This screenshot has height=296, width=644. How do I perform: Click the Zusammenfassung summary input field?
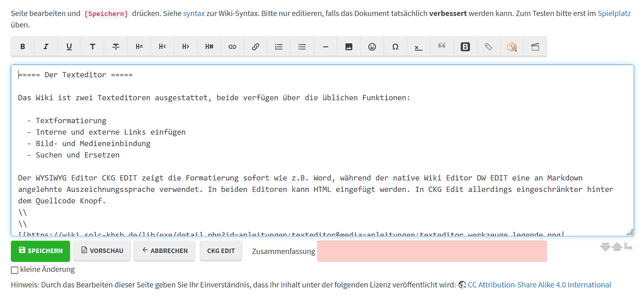[x=431, y=251]
